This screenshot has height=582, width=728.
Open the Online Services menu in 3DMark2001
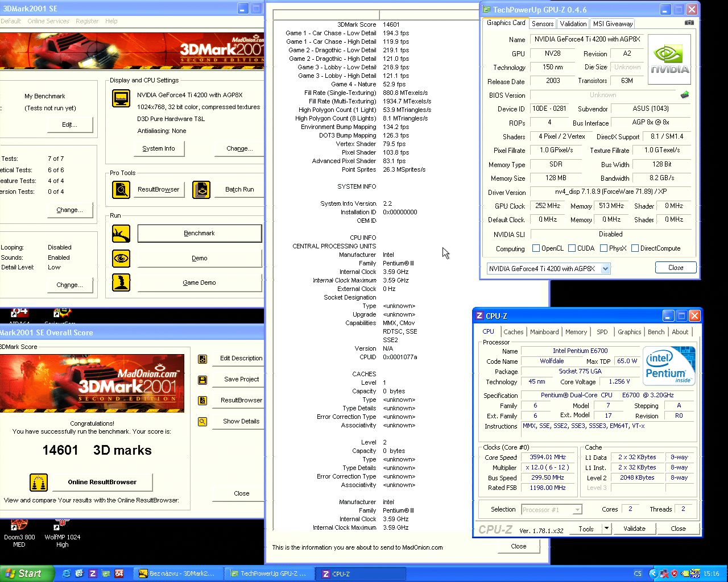click(48, 21)
